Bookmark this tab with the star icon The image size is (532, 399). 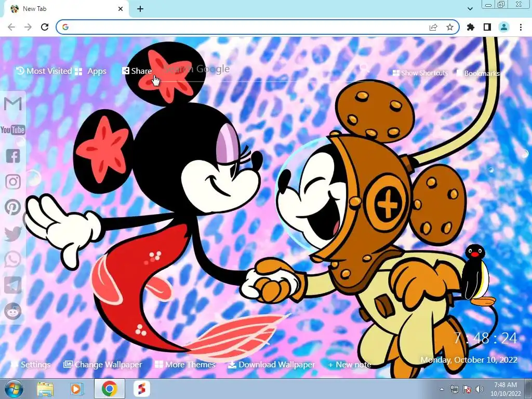450,27
